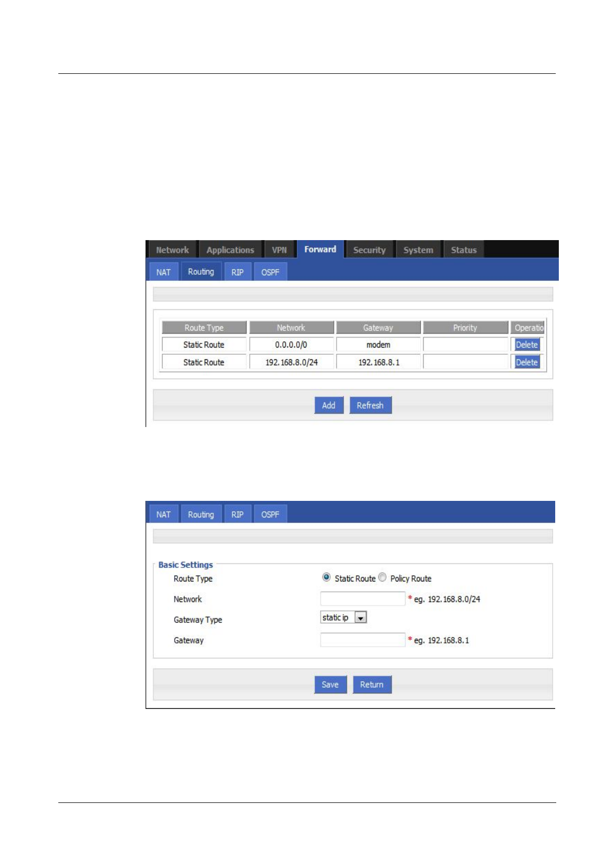Delete the 0.0.0.0/0 static route

tap(527, 344)
